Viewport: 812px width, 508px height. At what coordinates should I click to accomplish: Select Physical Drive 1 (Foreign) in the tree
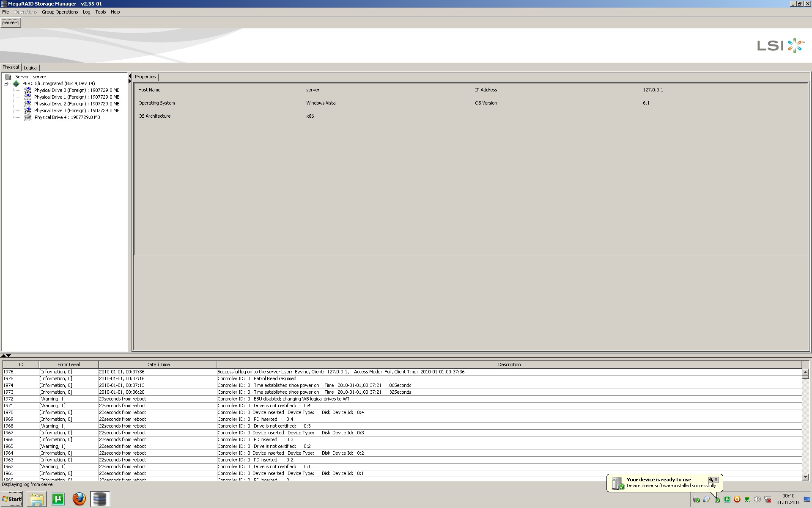click(x=77, y=97)
